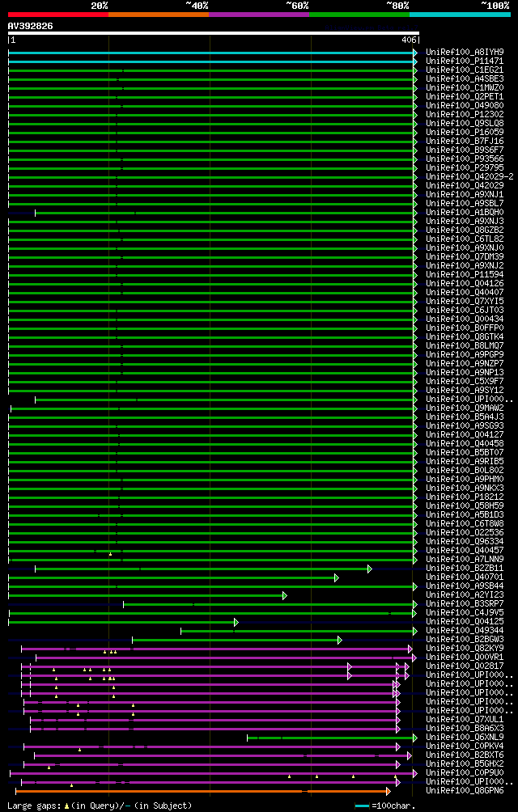Viewport: 518px width, 812px height.
Task: Click the green arrowhead ending Q6XNL9 alignment
Action: point(414,738)
